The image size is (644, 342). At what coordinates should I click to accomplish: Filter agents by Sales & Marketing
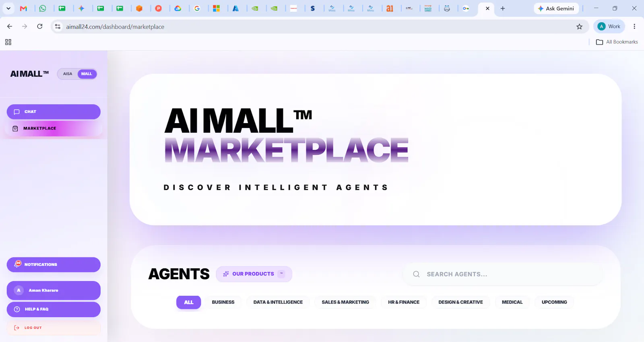pyautogui.click(x=345, y=302)
